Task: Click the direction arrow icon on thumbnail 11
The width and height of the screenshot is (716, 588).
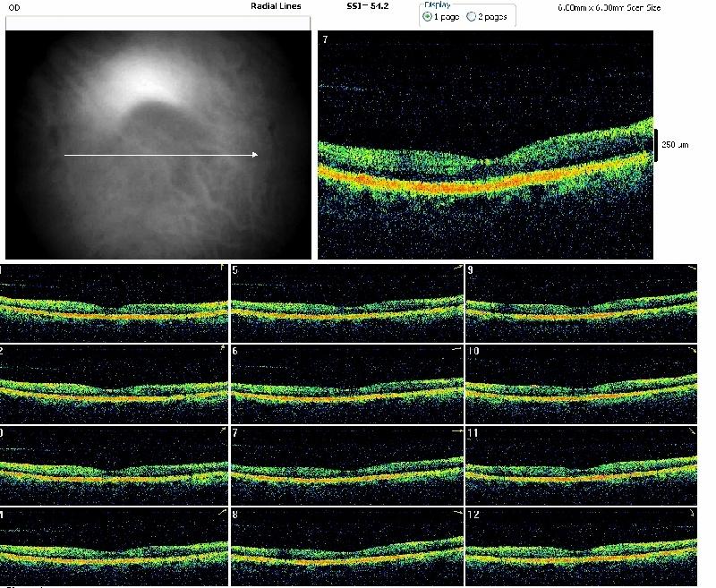Action: click(x=691, y=431)
